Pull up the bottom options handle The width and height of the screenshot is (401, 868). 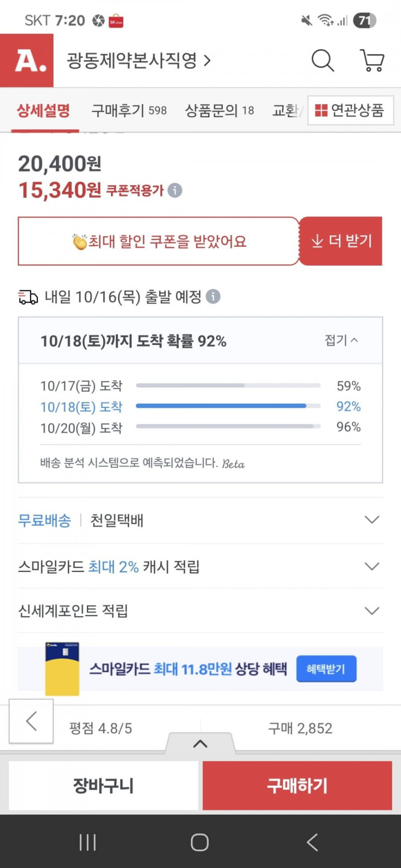(200, 744)
